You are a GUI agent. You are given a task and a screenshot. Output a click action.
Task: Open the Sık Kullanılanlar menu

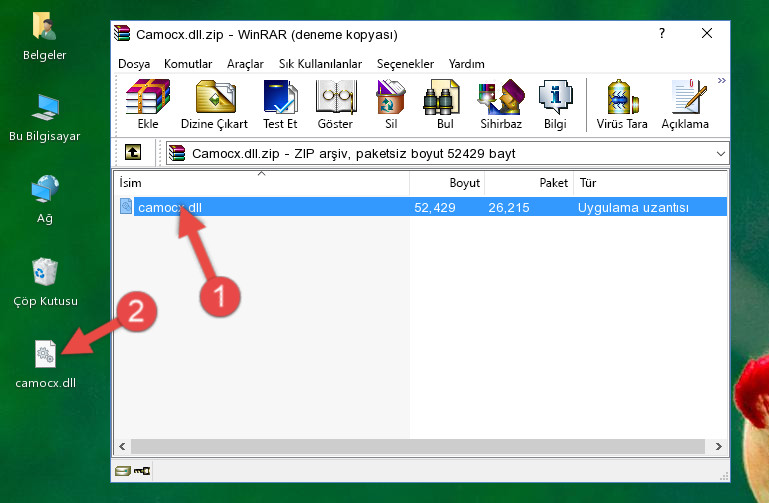320,64
